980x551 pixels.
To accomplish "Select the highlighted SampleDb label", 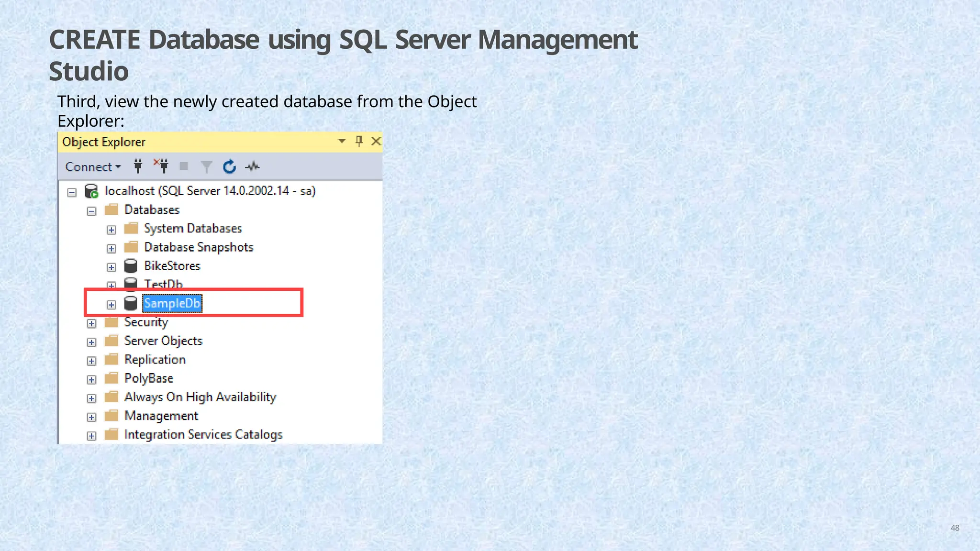I will pyautogui.click(x=172, y=303).
